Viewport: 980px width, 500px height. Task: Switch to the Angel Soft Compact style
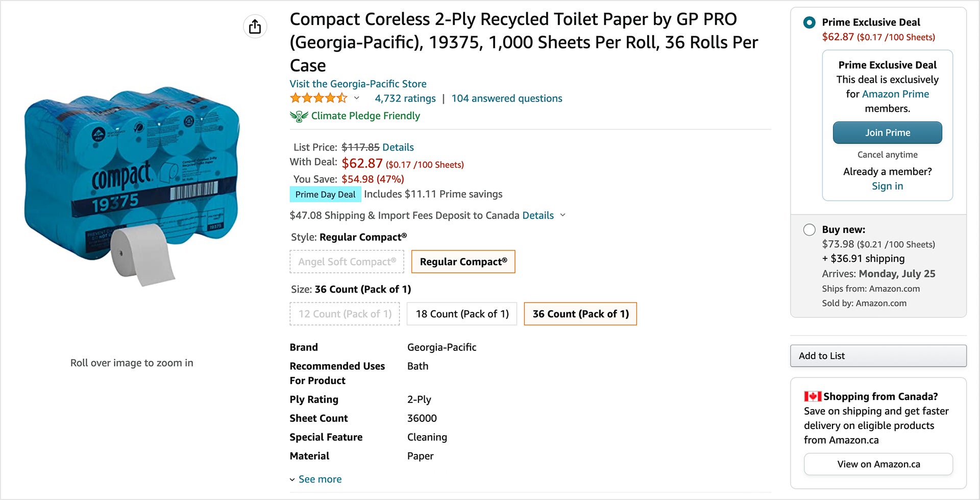pos(346,261)
